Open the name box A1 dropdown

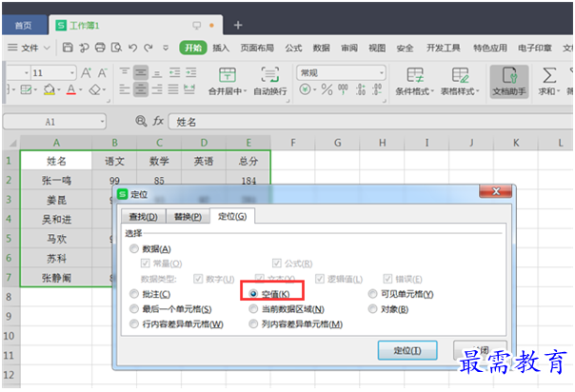click(102, 122)
